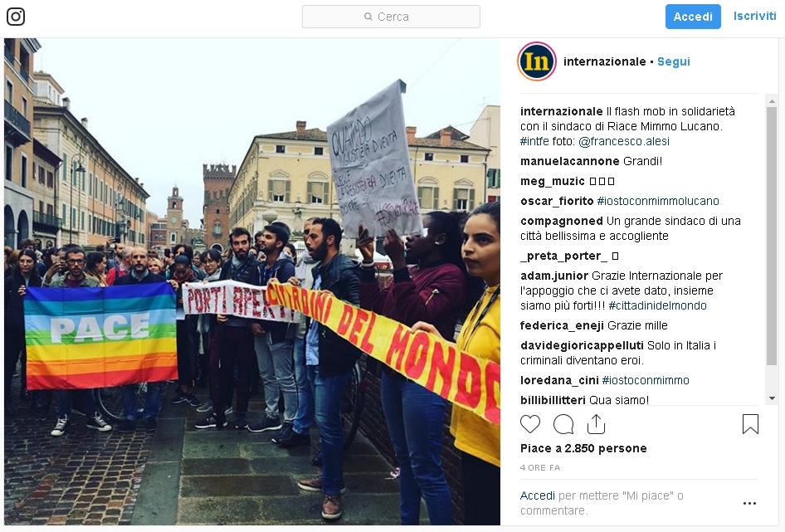785x532 pixels.
Task: Click the search magnifier icon
Action: point(368,17)
